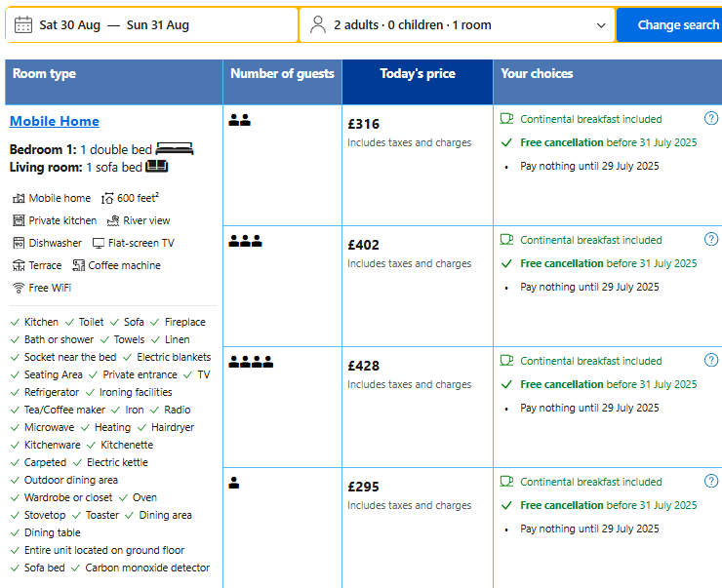
Task: Click the four-guest occupancy icon
Action: point(251,362)
